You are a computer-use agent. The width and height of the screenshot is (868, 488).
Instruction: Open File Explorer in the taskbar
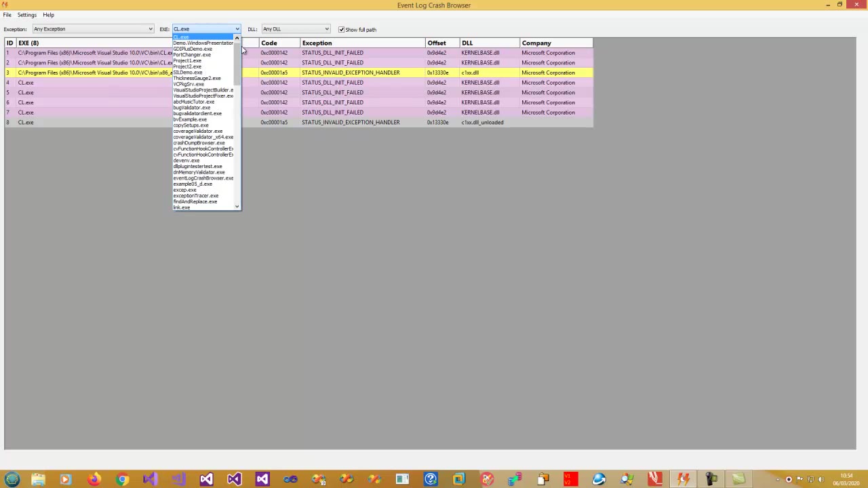click(x=37, y=479)
